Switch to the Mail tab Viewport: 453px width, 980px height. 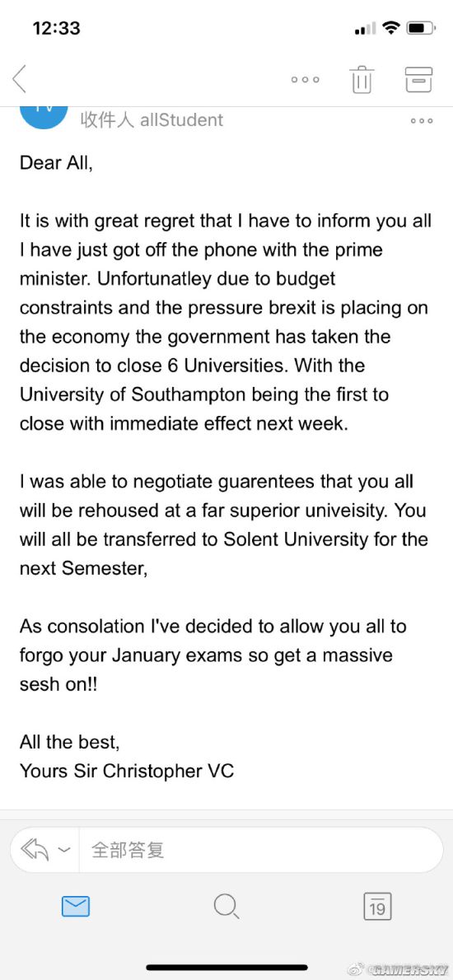[76, 906]
